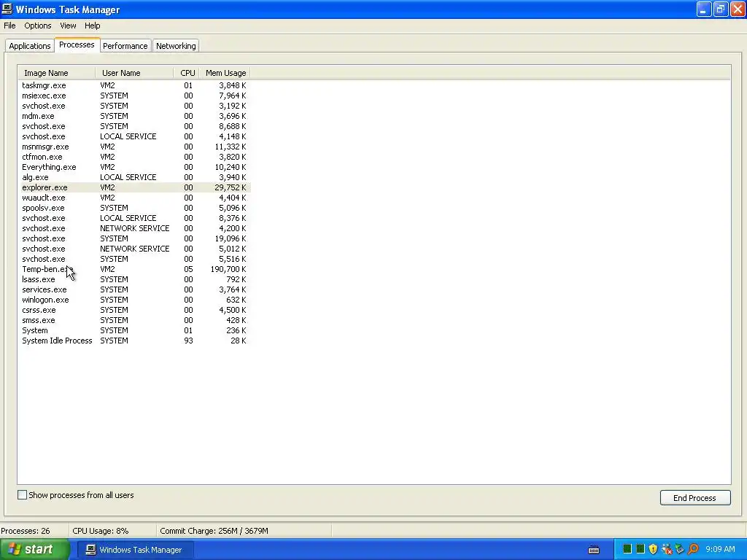Click the 29,752 K memory value

coord(230,187)
